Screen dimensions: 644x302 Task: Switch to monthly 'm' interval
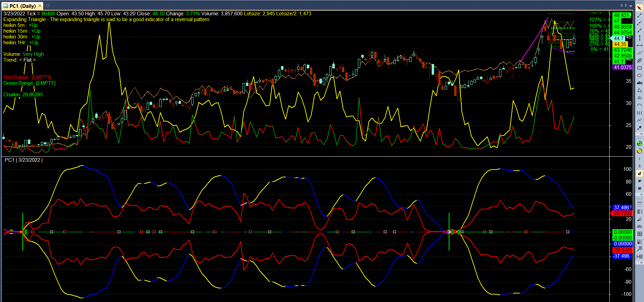pyautogui.click(x=640, y=188)
